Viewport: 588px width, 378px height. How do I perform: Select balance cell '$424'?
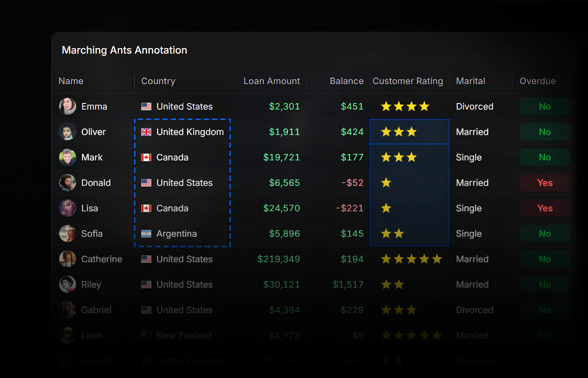(x=352, y=132)
